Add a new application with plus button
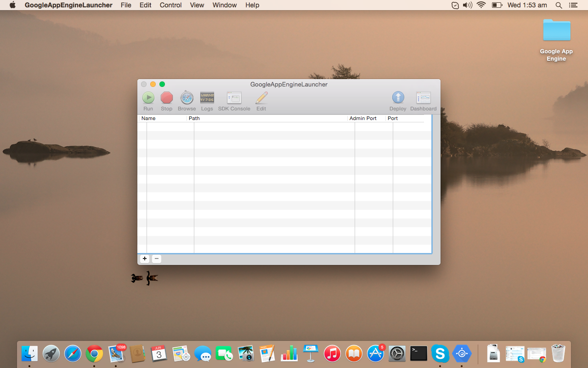 point(145,259)
